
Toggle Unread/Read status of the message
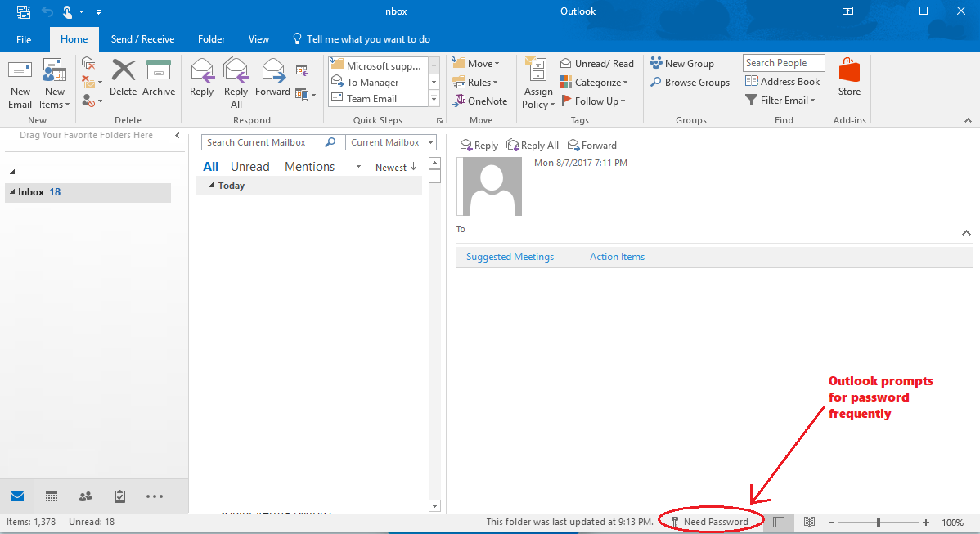pos(596,63)
